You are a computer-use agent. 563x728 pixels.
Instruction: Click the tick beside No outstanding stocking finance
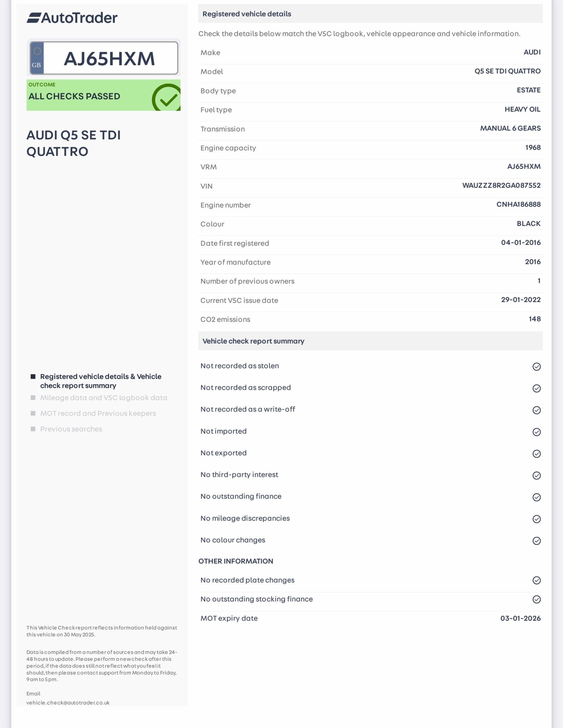point(536,599)
